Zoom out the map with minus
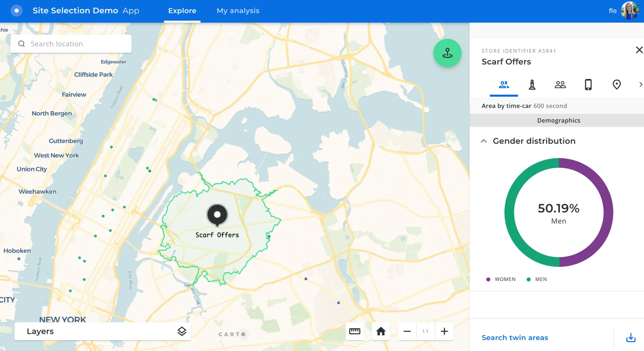This screenshot has width=644, height=351. tap(407, 331)
